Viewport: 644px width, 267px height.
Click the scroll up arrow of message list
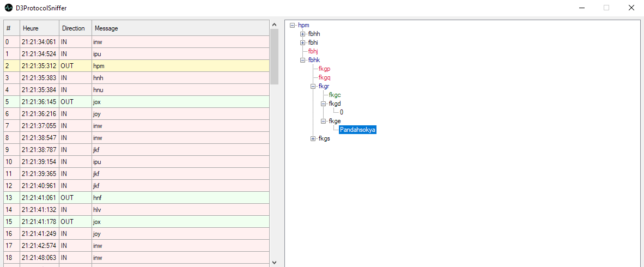[274, 25]
